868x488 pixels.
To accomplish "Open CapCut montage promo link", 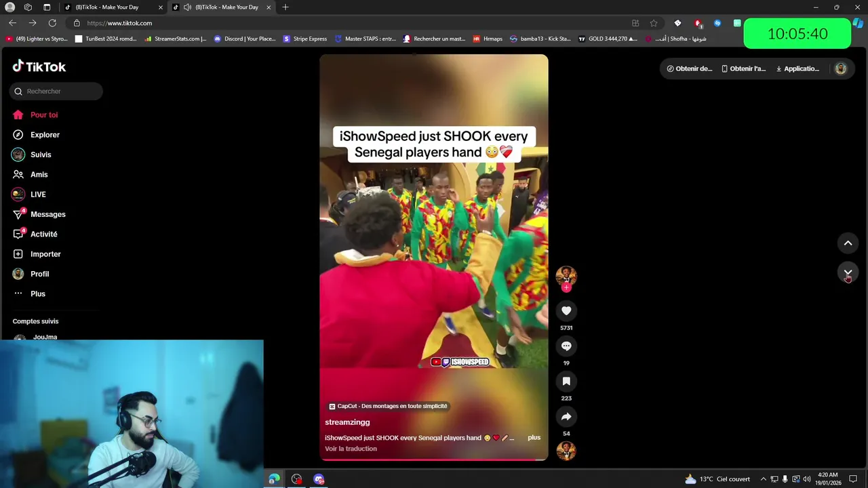I will (x=388, y=406).
